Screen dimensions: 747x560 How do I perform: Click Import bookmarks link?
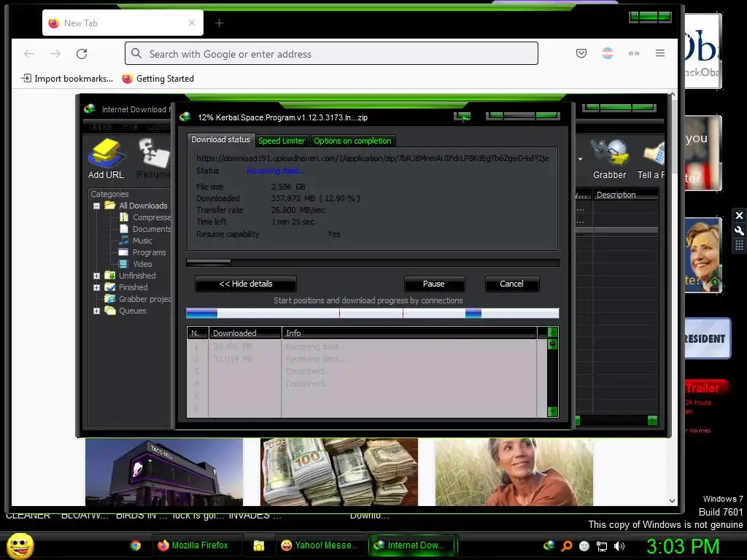[67, 79]
